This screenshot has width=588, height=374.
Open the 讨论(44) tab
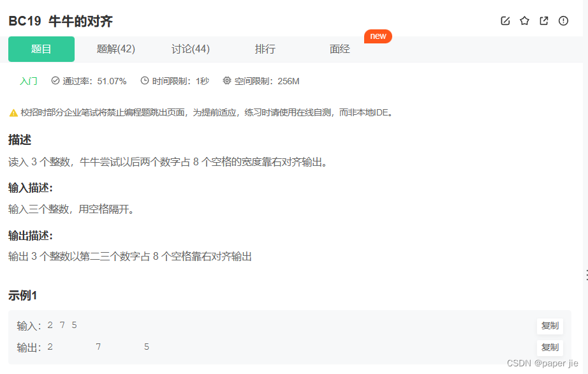pos(191,49)
